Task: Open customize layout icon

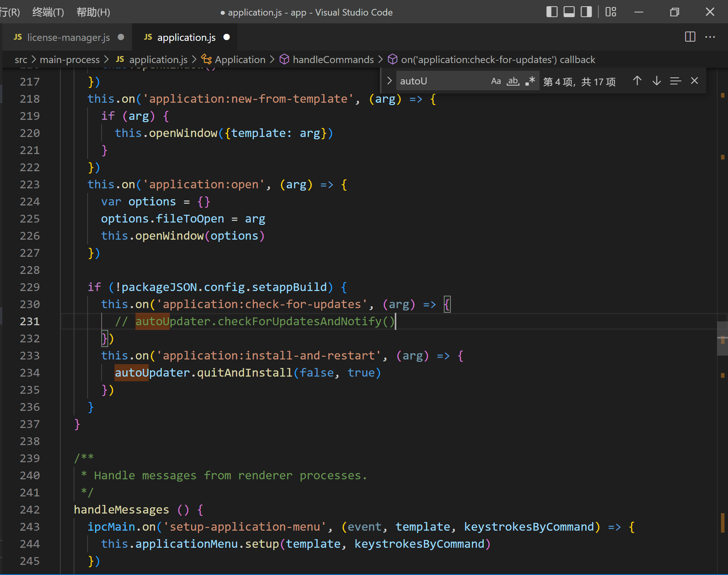Action: tap(611, 12)
